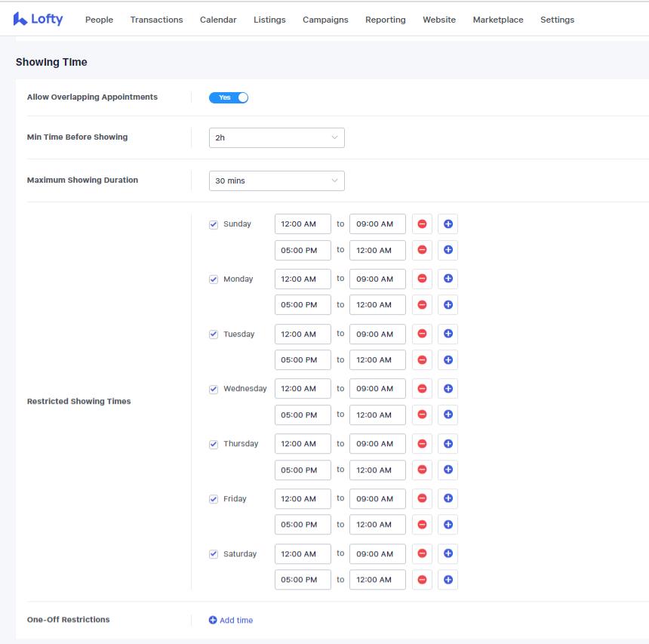Screen dimensions: 649x644
Task: Expand the 30 mins duration chevron
Action: 334,180
